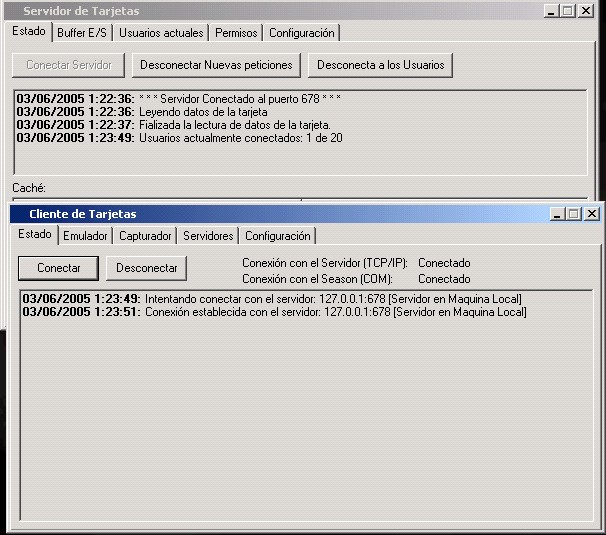
Task: Click Desconecta a los Usuarios button
Action: 380,65
